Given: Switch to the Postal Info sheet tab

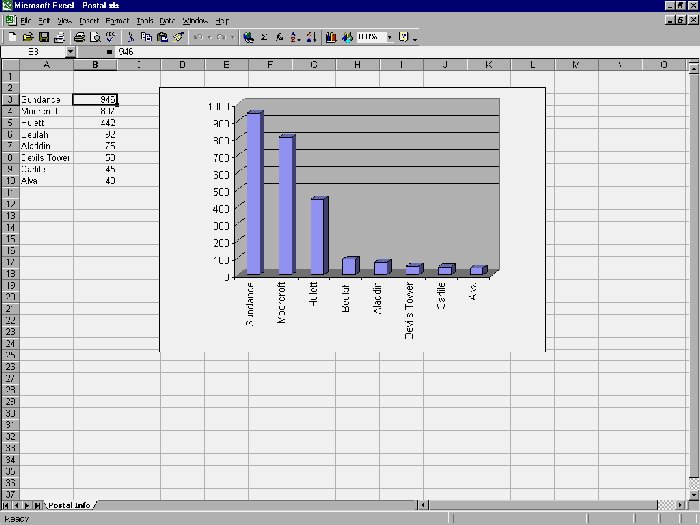Looking at the screenshot, I should [x=70, y=505].
